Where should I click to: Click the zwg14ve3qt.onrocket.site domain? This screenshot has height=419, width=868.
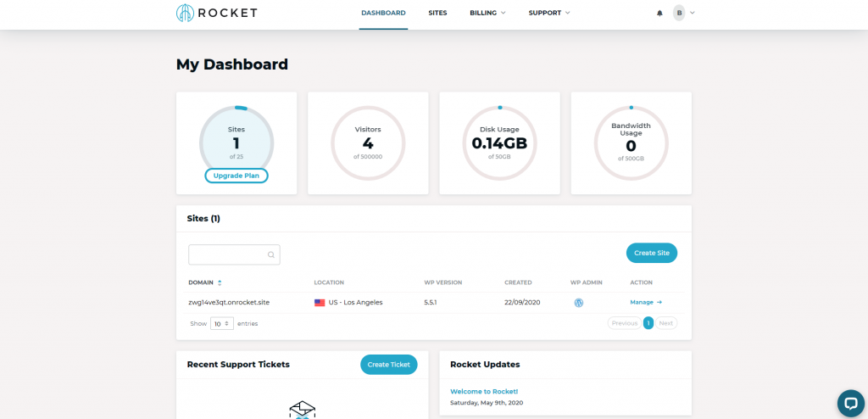[x=229, y=303]
